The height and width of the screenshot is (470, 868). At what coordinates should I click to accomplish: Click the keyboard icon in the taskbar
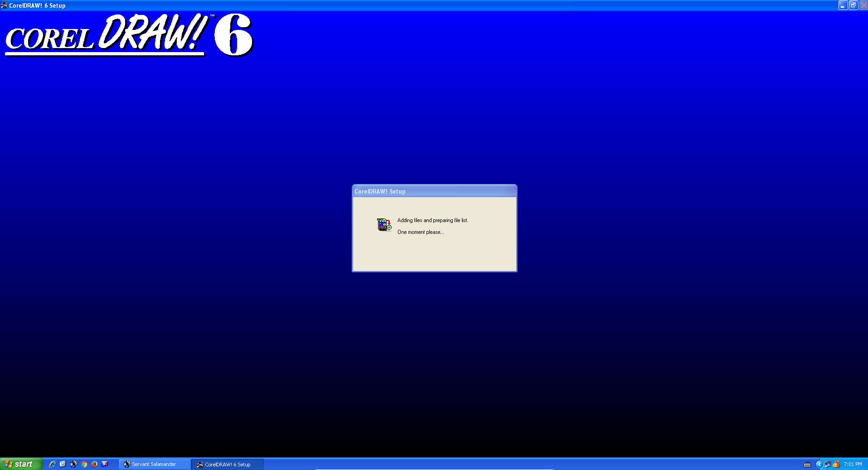point(807,464)
